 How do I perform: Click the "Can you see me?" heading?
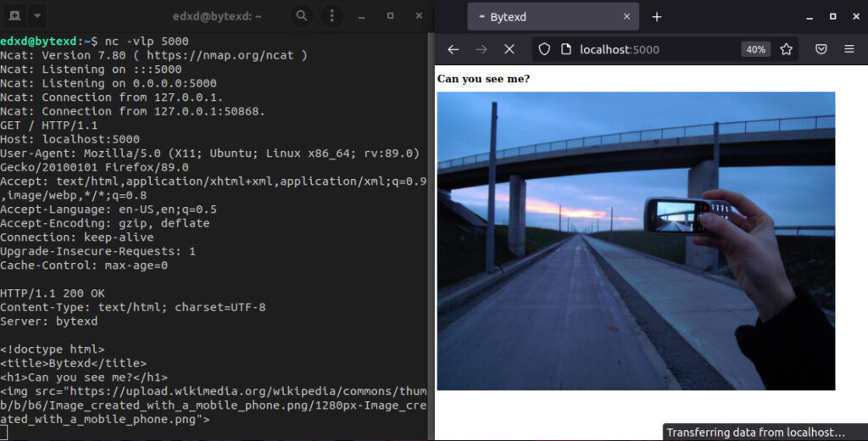tap(483, 79)
